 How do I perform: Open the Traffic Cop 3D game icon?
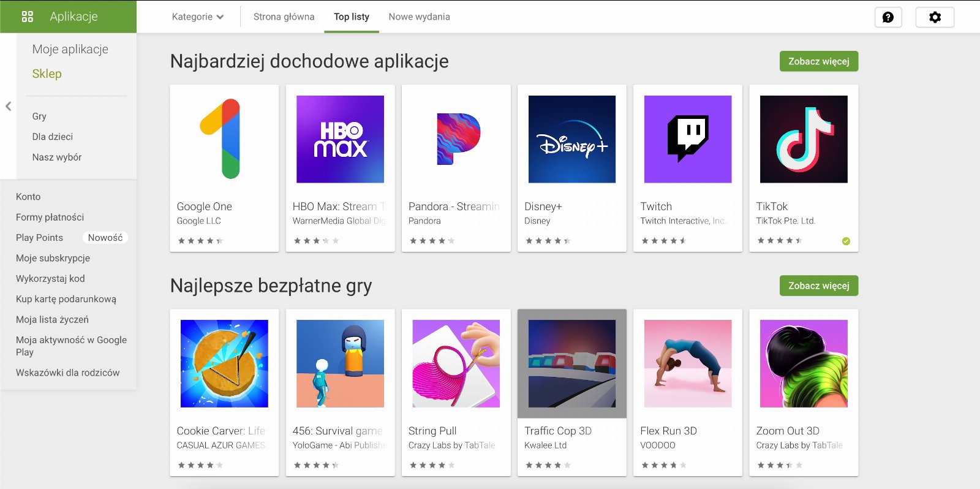click(x=572, y=363)
